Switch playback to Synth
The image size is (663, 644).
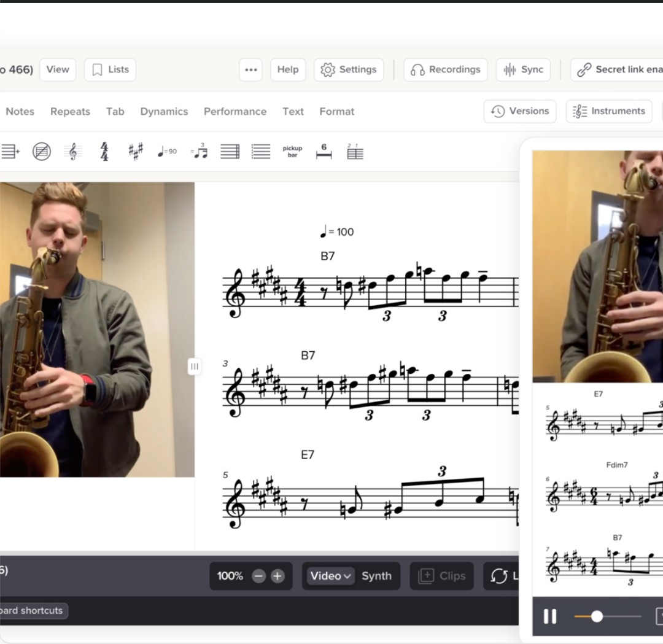click(x=376, y=576)
